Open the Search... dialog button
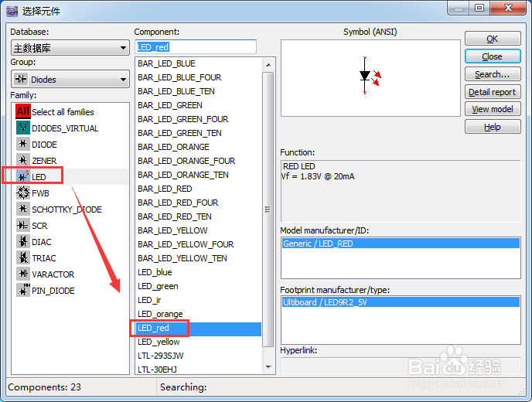The width and height of the screenshot is (532, 402). 493,74
